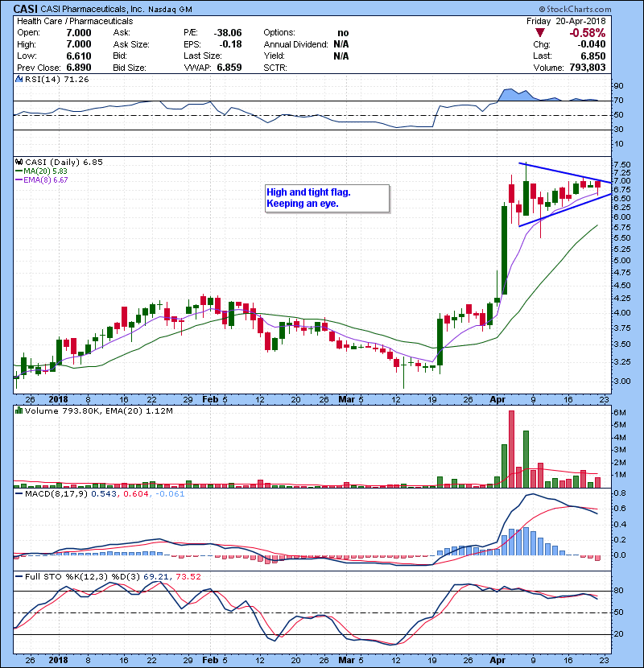Click the Last Size: label

pyautogui.click(x=202, y=56)
